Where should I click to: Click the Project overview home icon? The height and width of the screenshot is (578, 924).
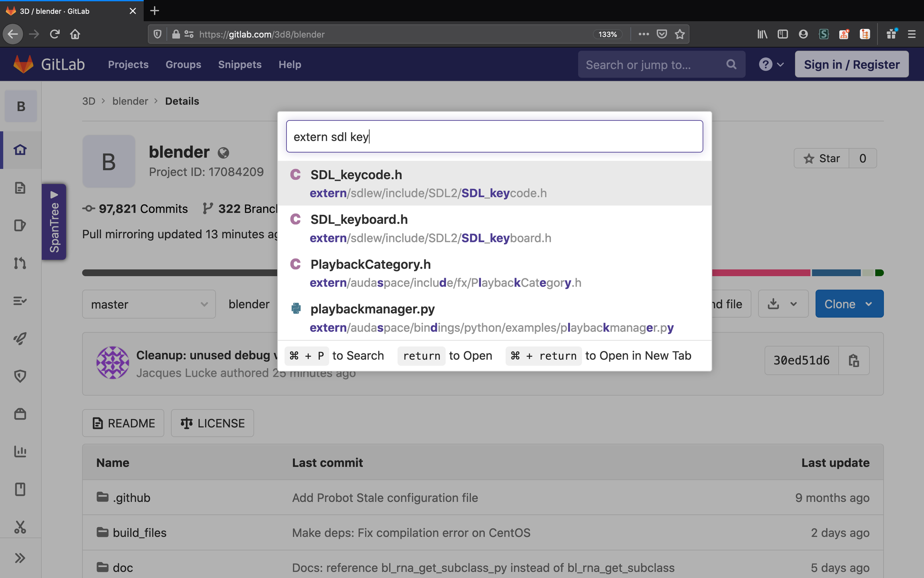click(x=20, y=150)
